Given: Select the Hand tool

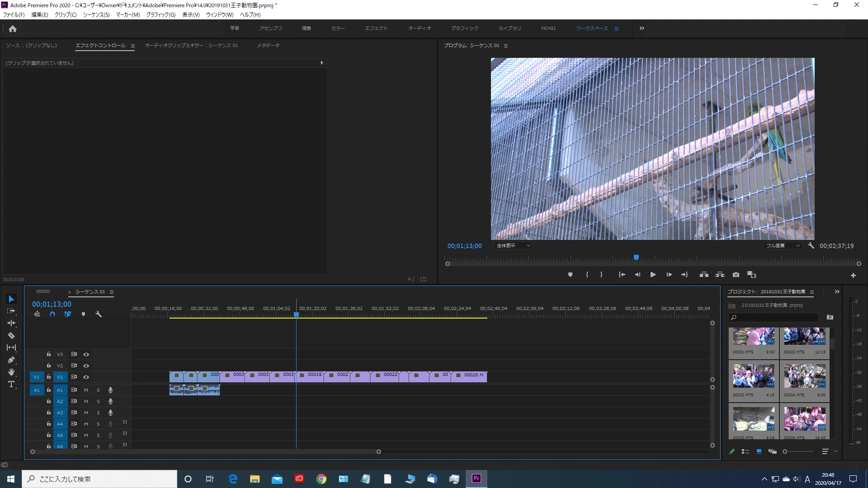Looking at the screenshot, I should (11, 372).
